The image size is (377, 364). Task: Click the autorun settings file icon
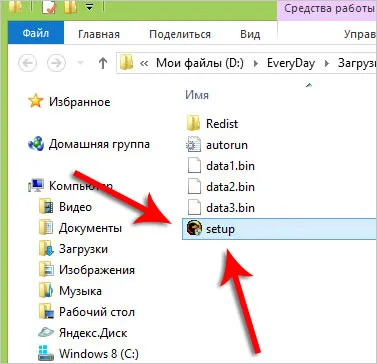[x=193, y=145]
